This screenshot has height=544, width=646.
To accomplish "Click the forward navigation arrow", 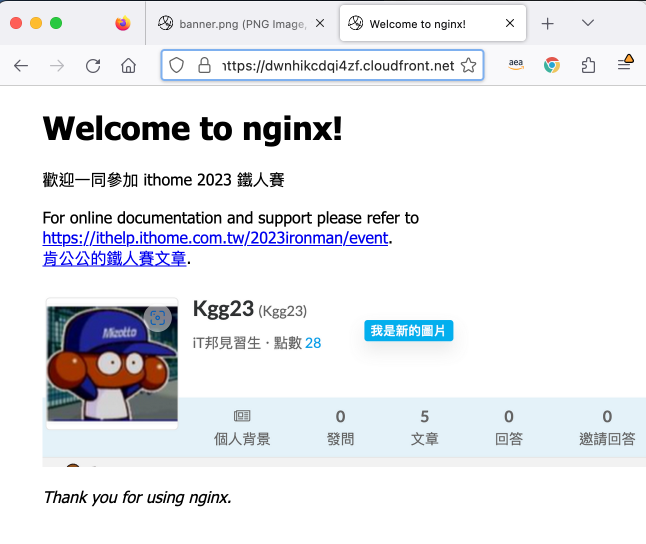I will click(57, 66).
